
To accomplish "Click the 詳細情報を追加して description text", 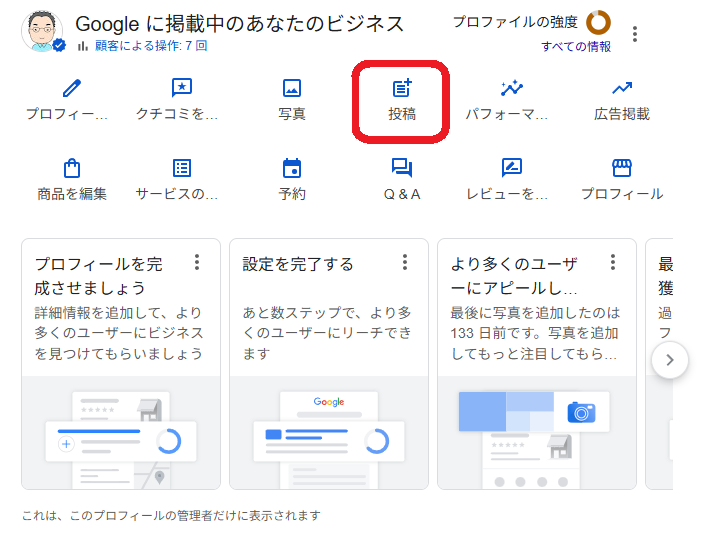I will pos(118,334).
